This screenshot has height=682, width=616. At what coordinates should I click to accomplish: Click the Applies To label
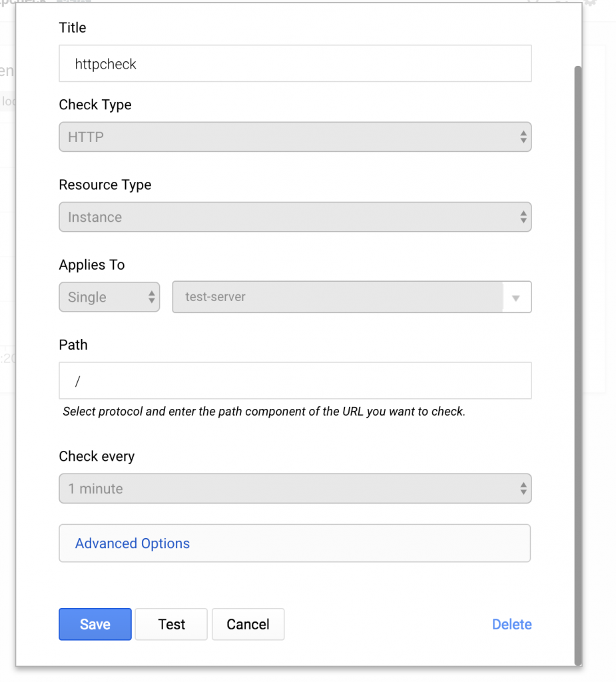92,265
